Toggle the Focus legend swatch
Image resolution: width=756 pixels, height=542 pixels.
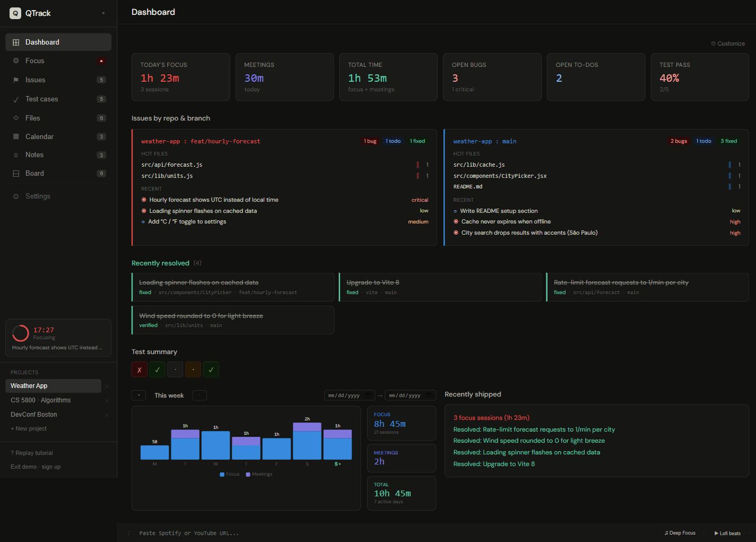tap(222, 475)
